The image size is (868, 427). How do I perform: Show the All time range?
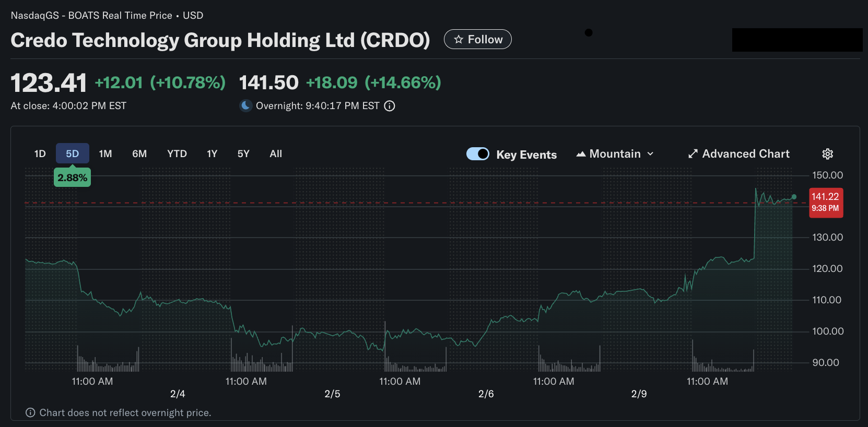coord(276,154)
